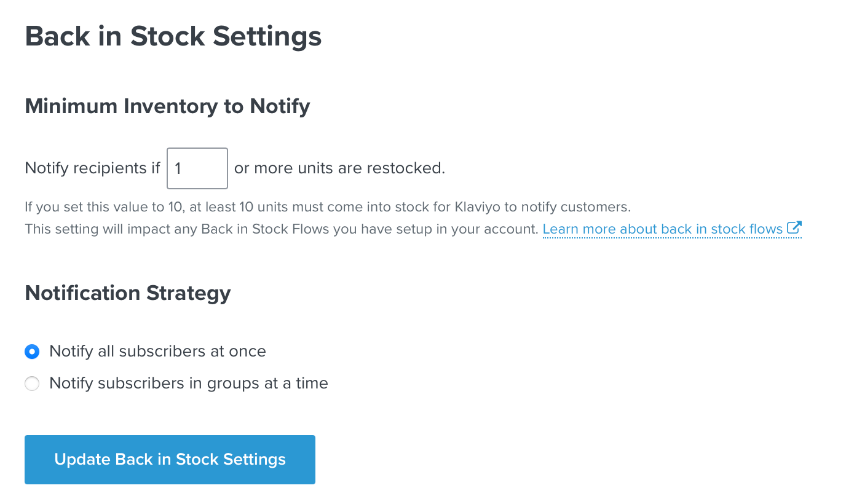Click the 'Notify recipients if' text before the field
Viewport: 846px width, 504px height.
[92, 168]
